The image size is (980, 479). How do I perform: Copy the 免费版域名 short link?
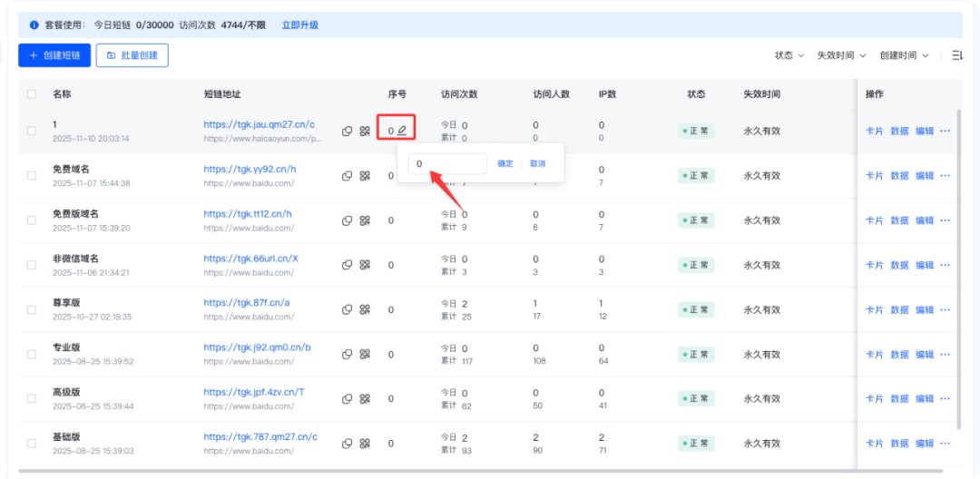point(347,220)
